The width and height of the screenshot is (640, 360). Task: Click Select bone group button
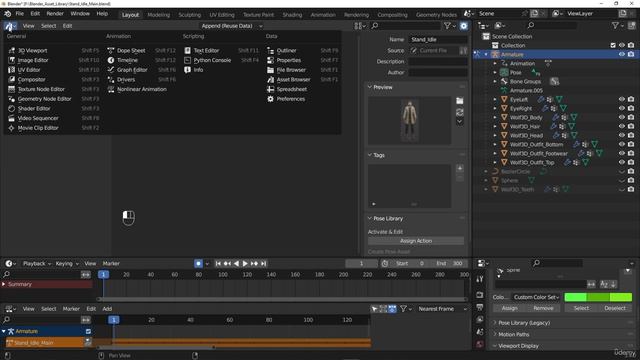(x=581, y=308)
